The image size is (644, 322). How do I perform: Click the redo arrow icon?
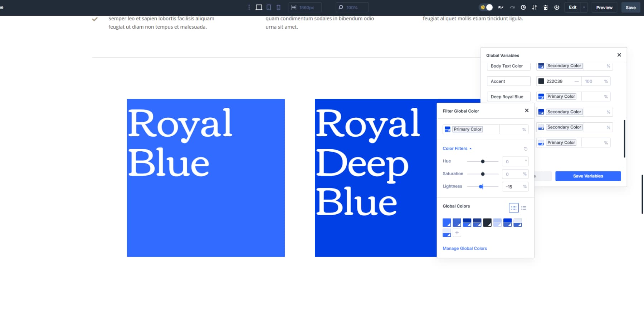tap(512, 7)
